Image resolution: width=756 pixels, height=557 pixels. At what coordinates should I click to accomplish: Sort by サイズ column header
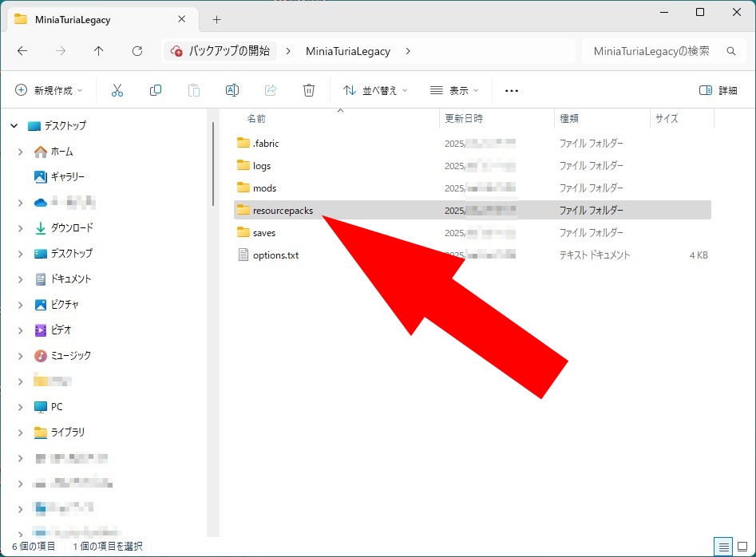(667, 119)
